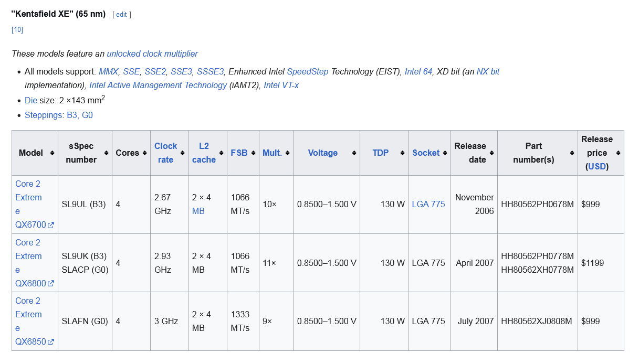Click external link icon beside QX6800

point(51,284)
